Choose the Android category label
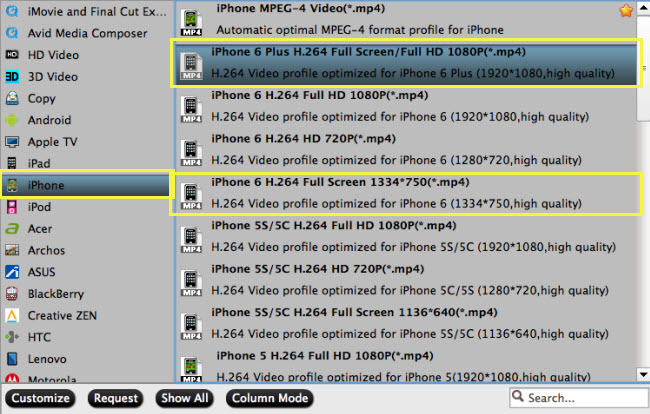650x414 pixels. (x=49, y=120)
